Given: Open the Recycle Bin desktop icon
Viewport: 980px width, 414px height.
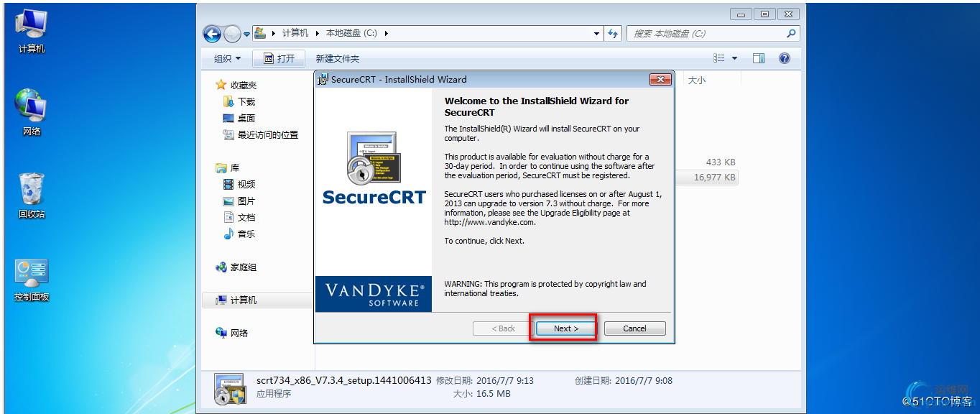Looking at the screenshot, I should click(31, 195).
